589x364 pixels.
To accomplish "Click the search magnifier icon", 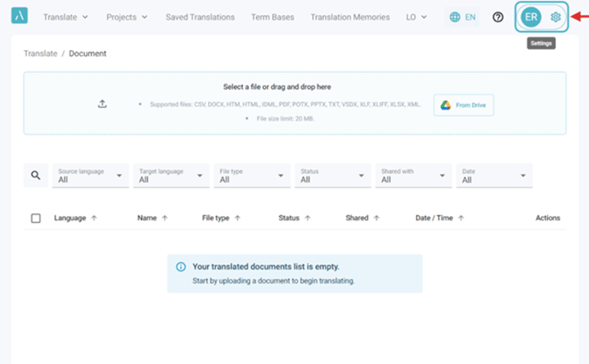I will tap(36, 175).
